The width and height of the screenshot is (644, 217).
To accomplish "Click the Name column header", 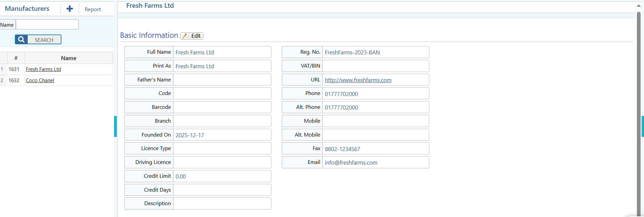I will pos(69,58).
